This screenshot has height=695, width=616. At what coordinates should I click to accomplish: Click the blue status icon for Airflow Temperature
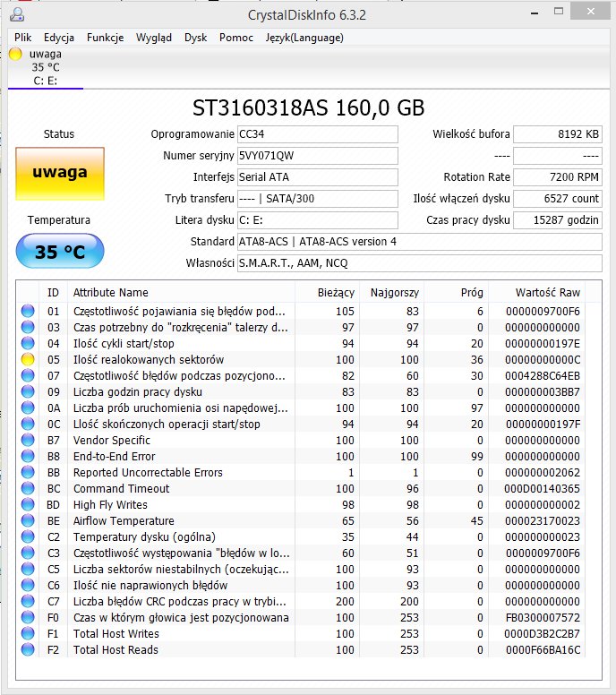point(28,521)
